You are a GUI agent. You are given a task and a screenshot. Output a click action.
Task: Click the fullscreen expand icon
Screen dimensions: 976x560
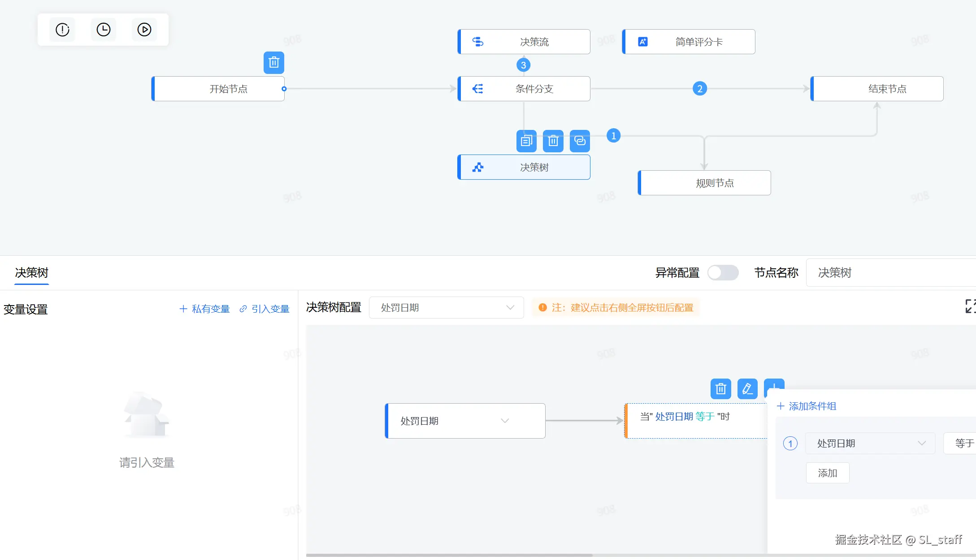coord(970,306)
